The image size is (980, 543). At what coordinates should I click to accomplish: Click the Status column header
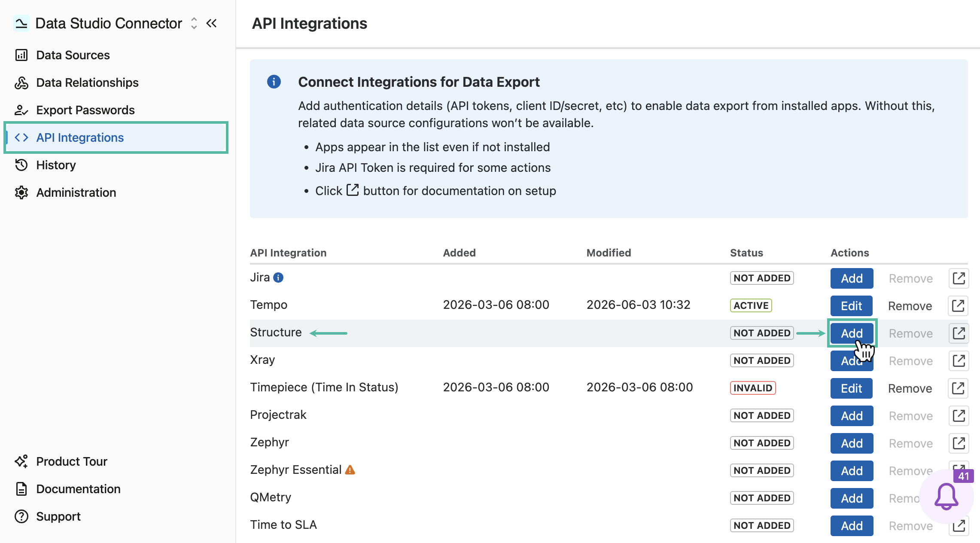pyautogui.click(x=746, y=253)
